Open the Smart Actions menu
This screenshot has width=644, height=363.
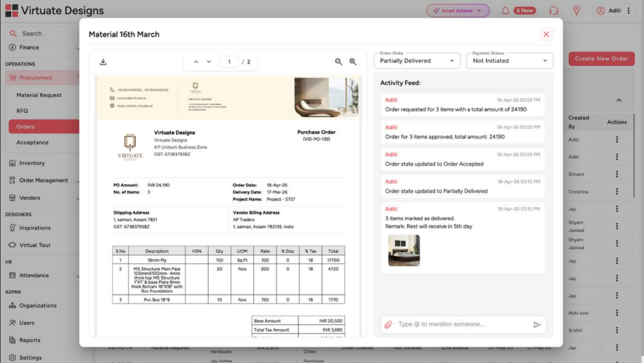coord(457,10)
